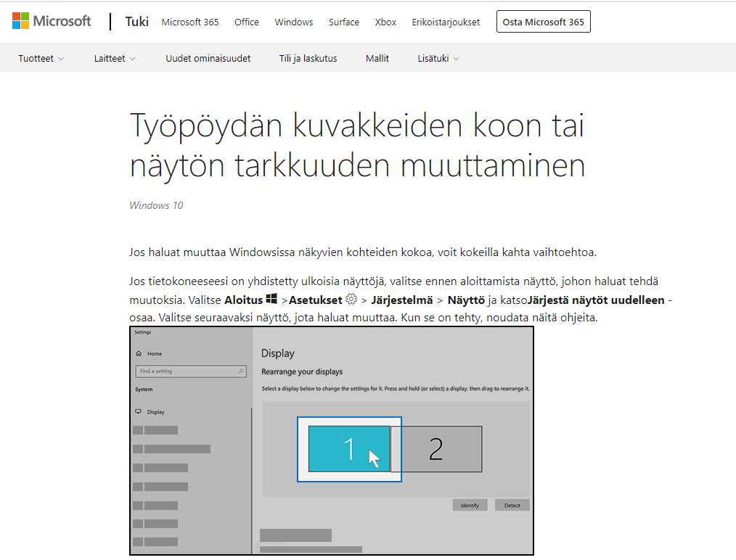Click the bold Järjestä näytöt uudelleen text
Image resolution: width=736 pixels, height=560 pixels.
[x=596, y=300]
